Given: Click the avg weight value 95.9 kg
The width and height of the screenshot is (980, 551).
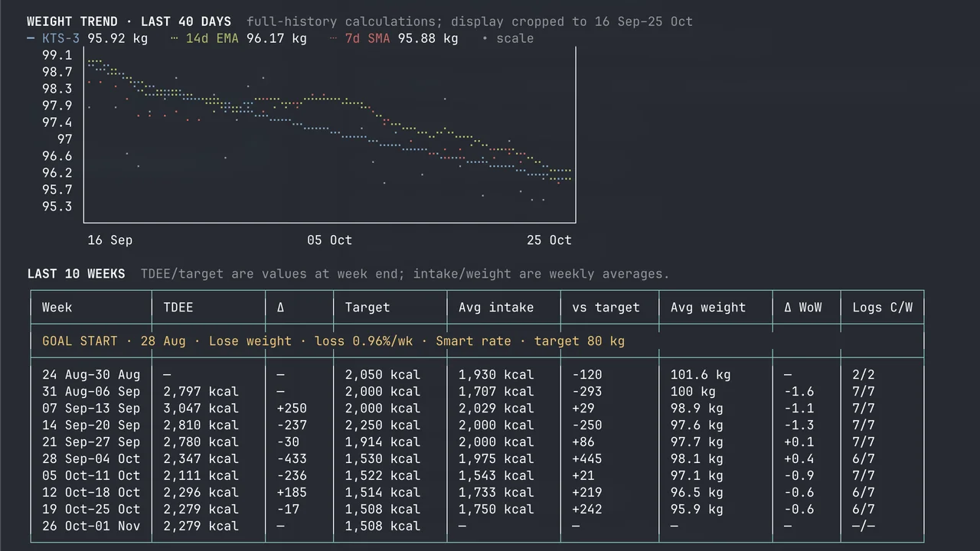Looking at the screenshot, I should (697, 510).
